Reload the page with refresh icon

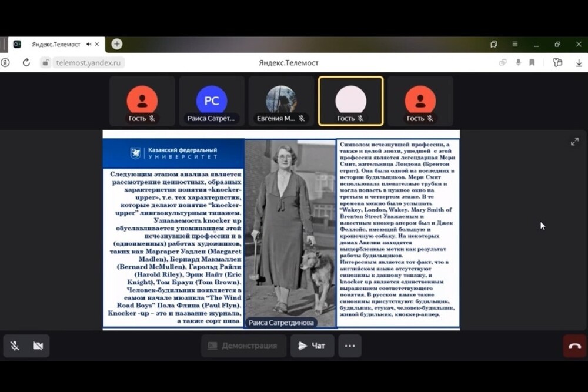pyautogui.click(x=26, y=62)
